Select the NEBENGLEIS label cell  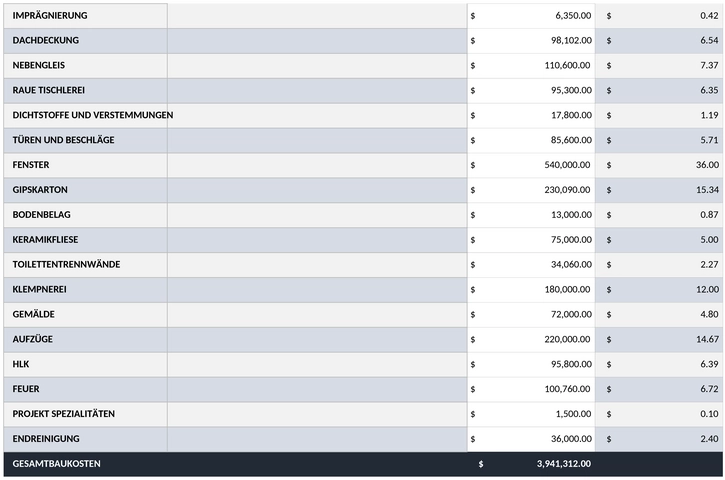(x=86, y=66)
